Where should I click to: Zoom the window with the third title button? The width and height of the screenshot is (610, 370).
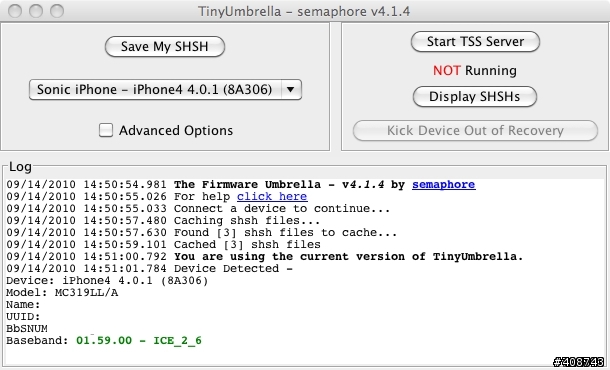(57, 11)
